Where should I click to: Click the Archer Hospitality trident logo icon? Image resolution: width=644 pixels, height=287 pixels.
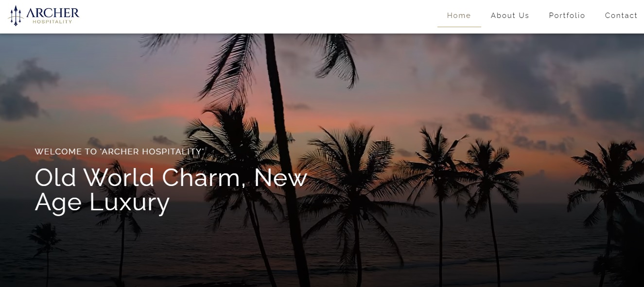click(x=16, y=16)
